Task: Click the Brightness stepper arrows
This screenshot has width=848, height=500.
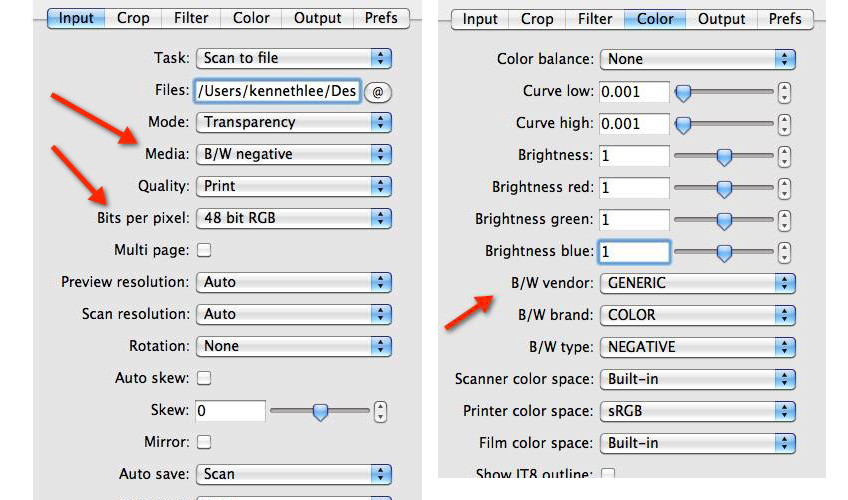Action: tap(785, 157)
